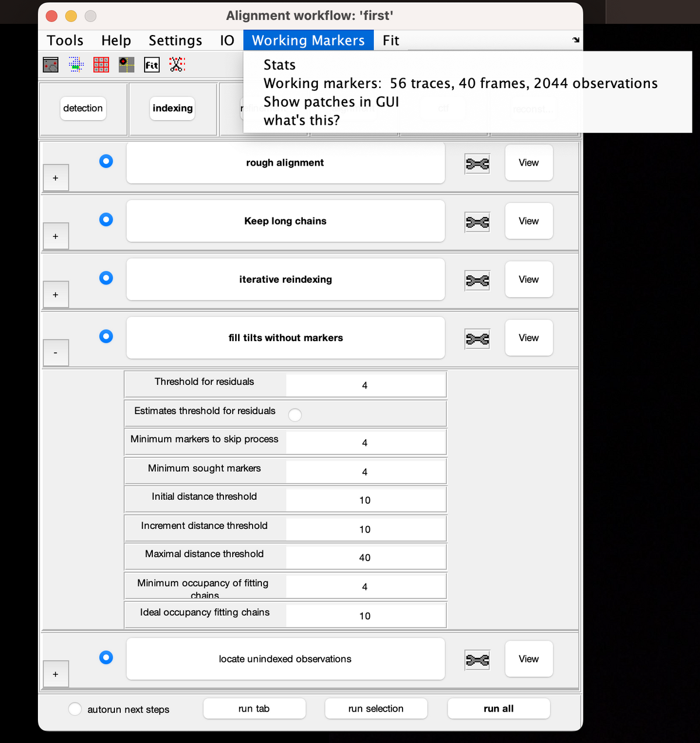Disable the Keep long chains step
Image resolution: width=700 pixels, height=743 pixels.
(x=106, y=219)
